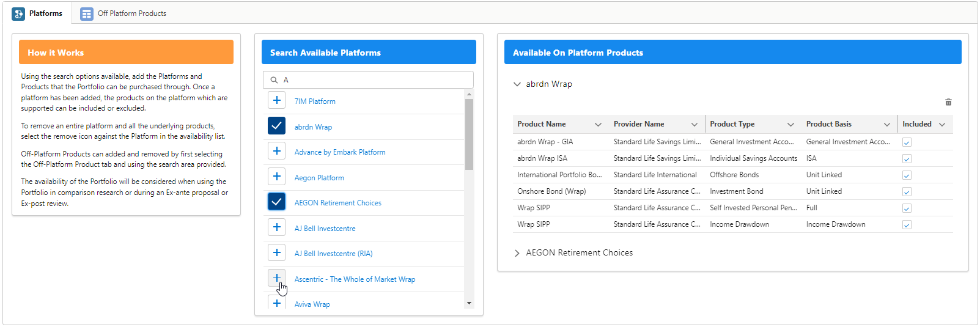Add Aegon Platform using its plus icon

coord(277,177)
